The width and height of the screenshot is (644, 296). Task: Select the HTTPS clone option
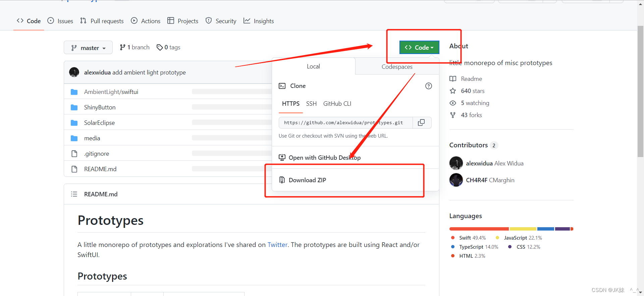pos(291,104)
